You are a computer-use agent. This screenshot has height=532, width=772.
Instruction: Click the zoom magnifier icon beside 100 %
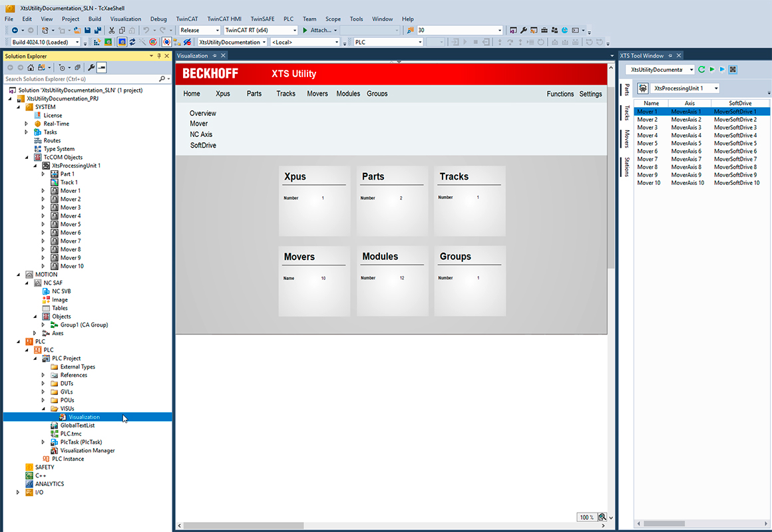point(602,517)
